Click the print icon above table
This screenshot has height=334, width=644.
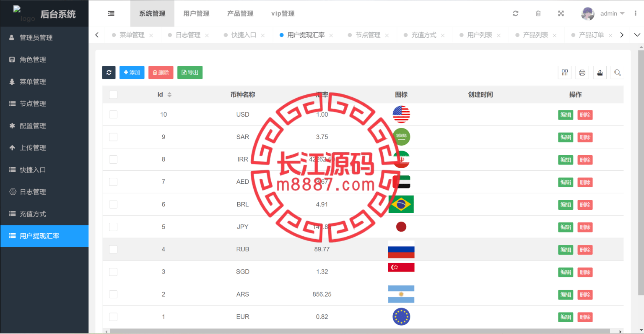[x=582, y=73]
